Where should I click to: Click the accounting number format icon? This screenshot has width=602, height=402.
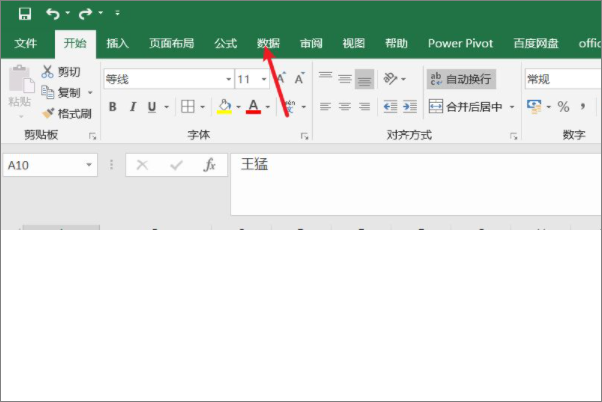click(x=534, y=107)
